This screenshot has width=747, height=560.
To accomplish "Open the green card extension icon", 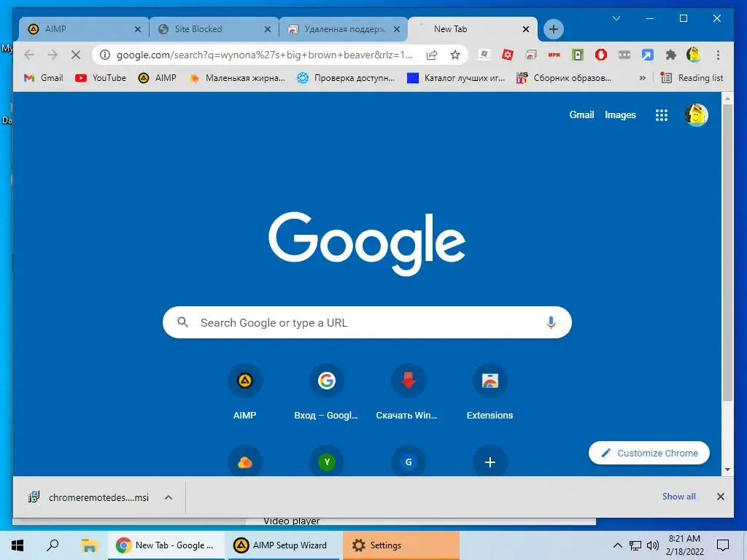I will coord(578,55).
